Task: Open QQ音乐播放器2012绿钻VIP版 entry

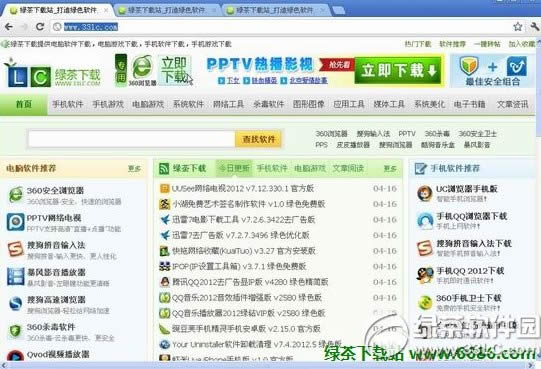Action: pos(248,313)
